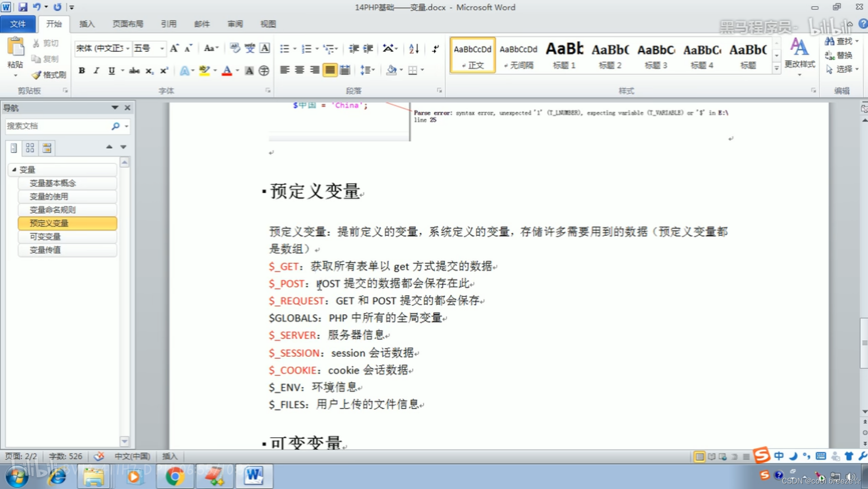Apply the 正文 style
This screenshot has width=868, height=489.
click(x=472, y=55)
